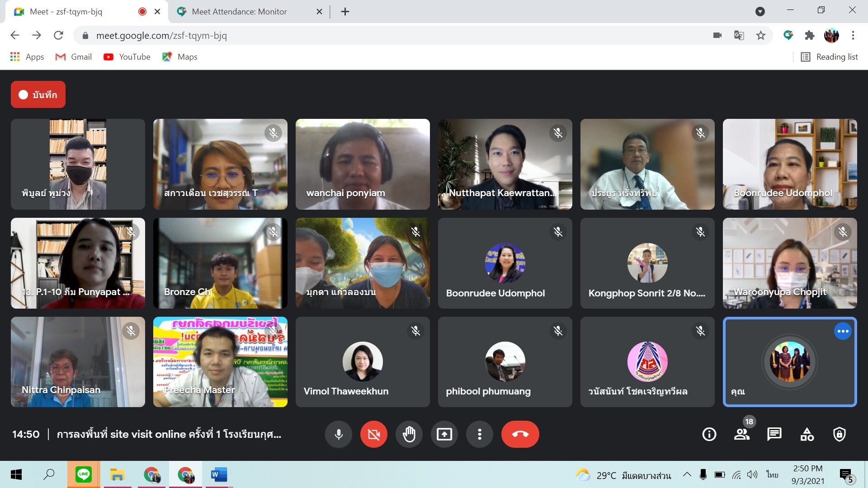Image resolution: width=868 pixels, height=488 pixels.
Task: Open the YouTube bookmark
Action: click(x=127, y=57)
